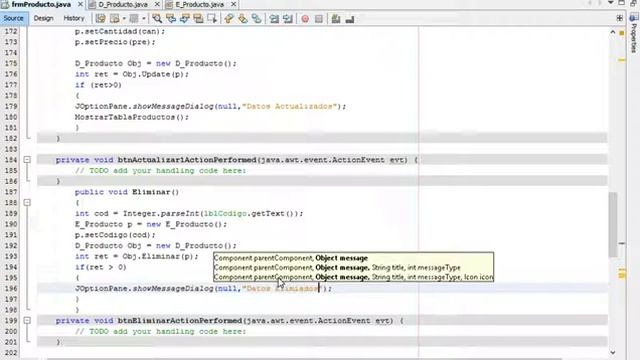The width and height of the screenshot is (640, 360).
Task: Click the Back navigation toolbar icon
Action: click(115, 19)
